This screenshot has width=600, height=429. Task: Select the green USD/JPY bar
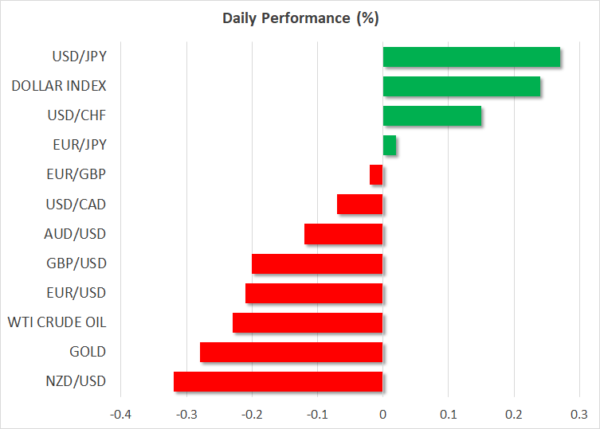pyautogui.click(x=471, y=57)
